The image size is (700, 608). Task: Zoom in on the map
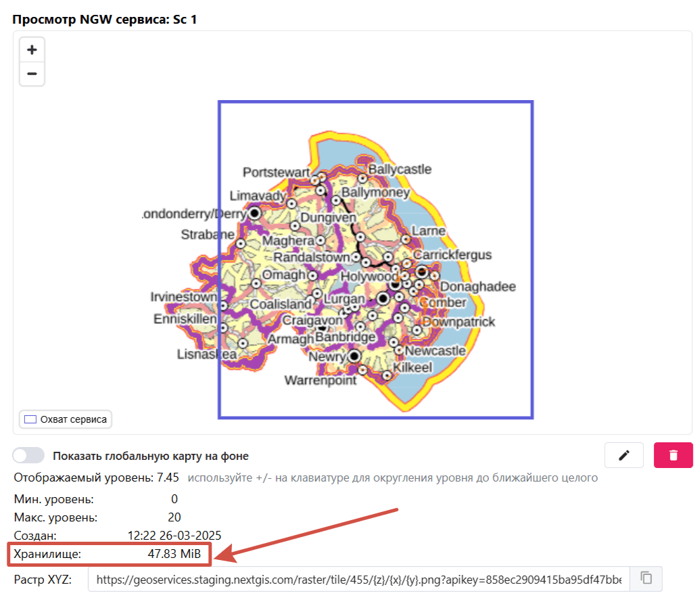click(x=32, y=50)
